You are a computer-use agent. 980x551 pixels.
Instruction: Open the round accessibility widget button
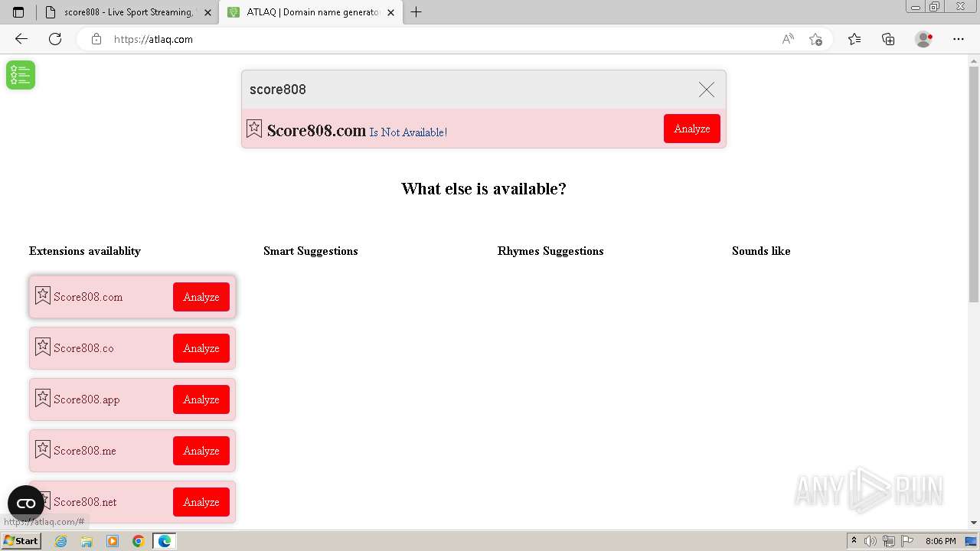(26, 504)
